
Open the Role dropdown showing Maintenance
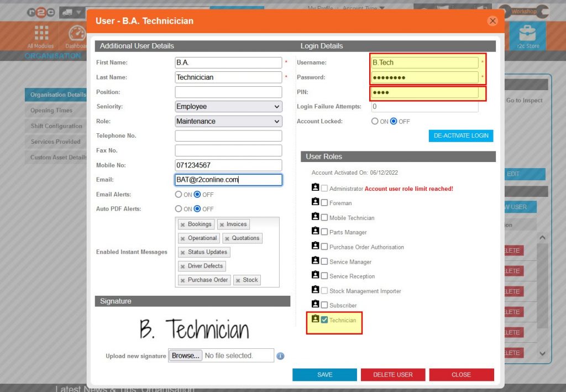228,121
